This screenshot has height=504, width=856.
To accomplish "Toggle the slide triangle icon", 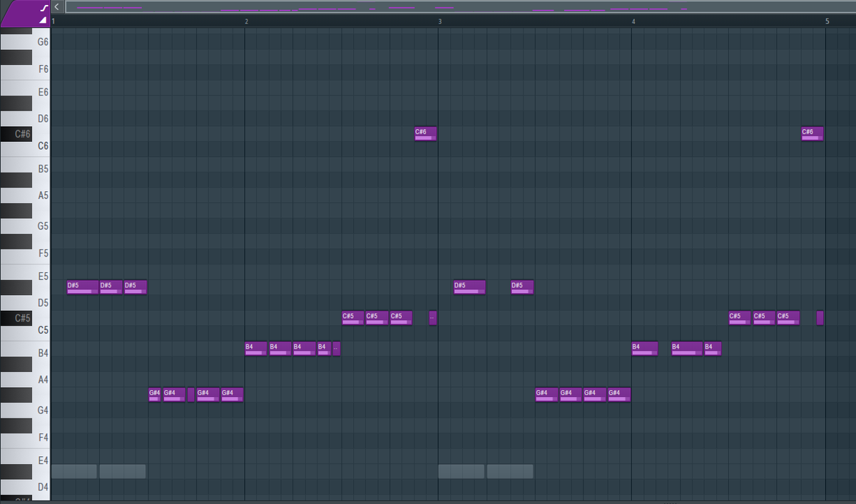I will pyautogui.click(x=44, y=20).
